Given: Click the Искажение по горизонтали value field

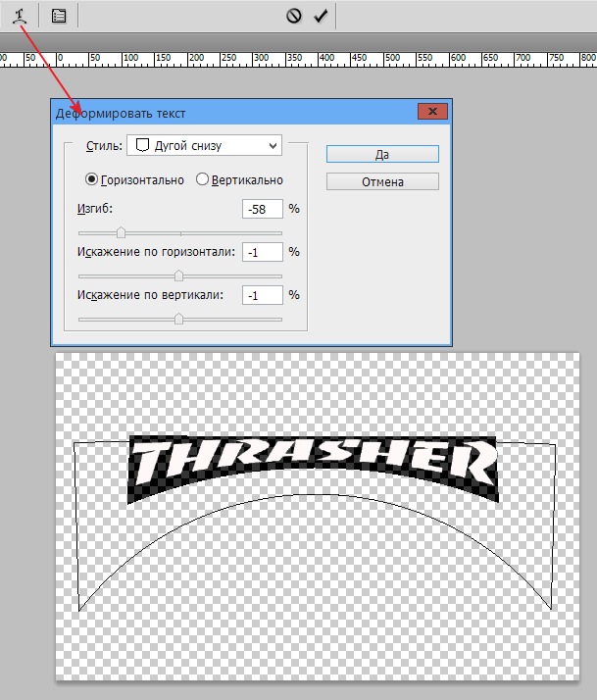Looking at the screenshot, I should 262,252.
